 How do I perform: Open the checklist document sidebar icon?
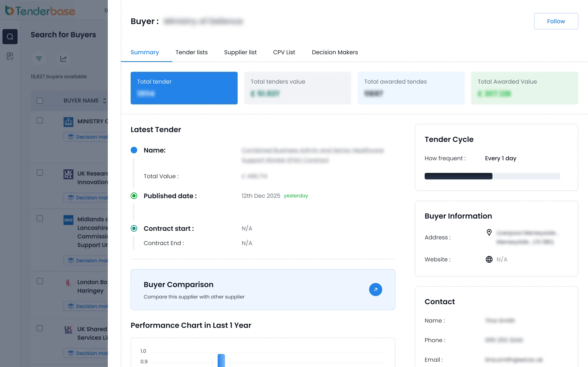coord(10,56)
